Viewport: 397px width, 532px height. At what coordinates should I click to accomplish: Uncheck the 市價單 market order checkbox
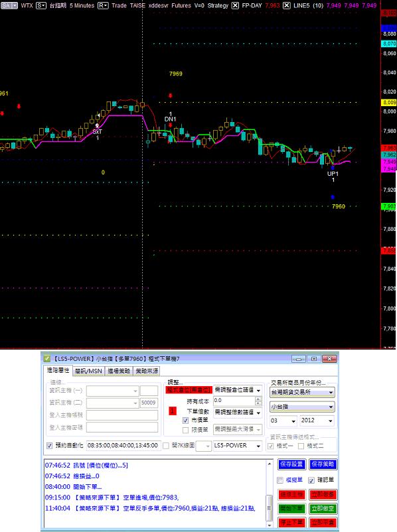point(185,421)
